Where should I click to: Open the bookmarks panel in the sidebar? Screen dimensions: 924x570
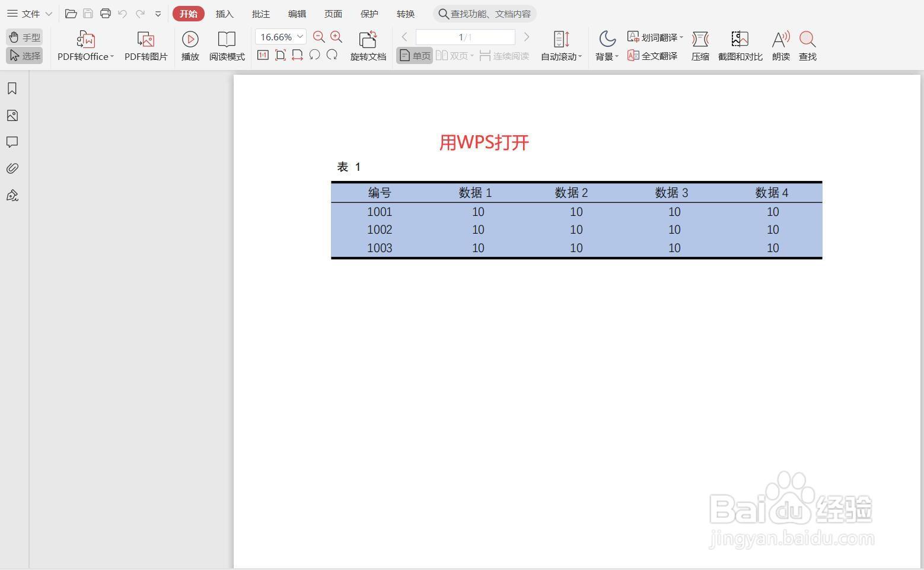click(12, 88)
